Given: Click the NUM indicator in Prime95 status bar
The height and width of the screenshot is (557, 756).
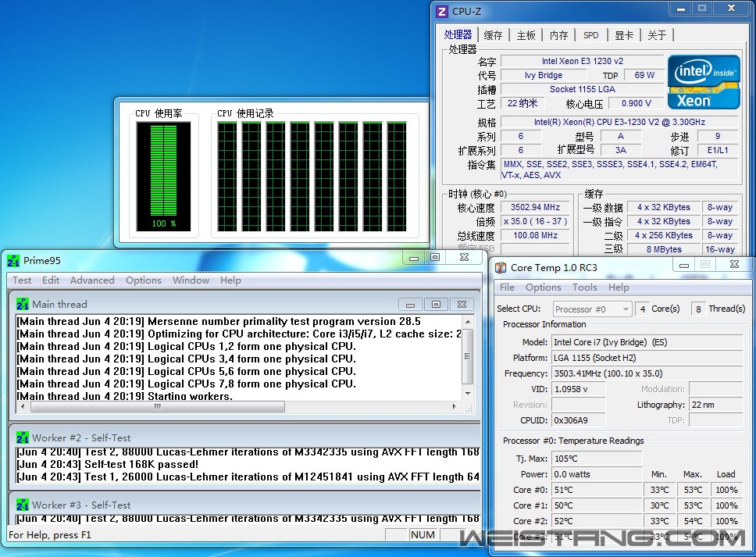Looking at the screenshot, I should point(423,535).
